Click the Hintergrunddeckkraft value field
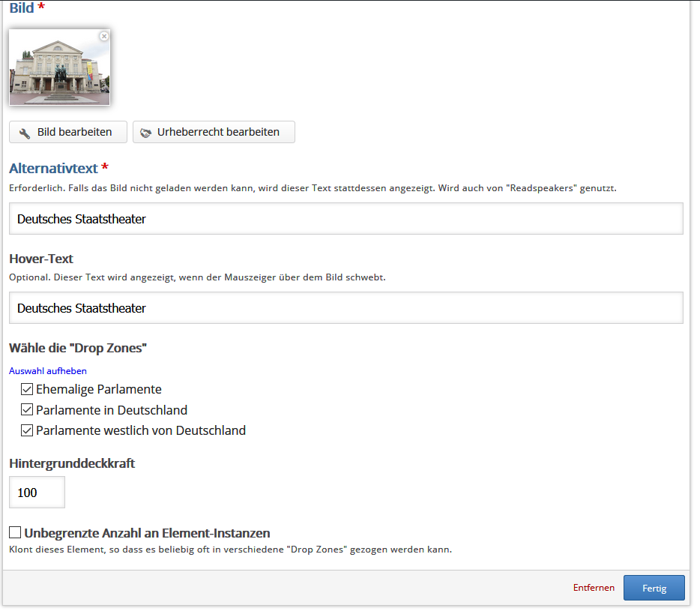This screenshot has width=700, height=611. tap(37, 493)
